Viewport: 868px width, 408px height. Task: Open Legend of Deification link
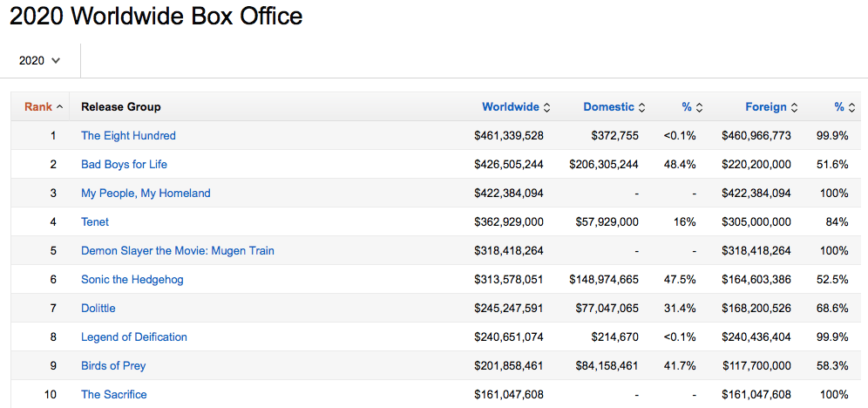134,337
